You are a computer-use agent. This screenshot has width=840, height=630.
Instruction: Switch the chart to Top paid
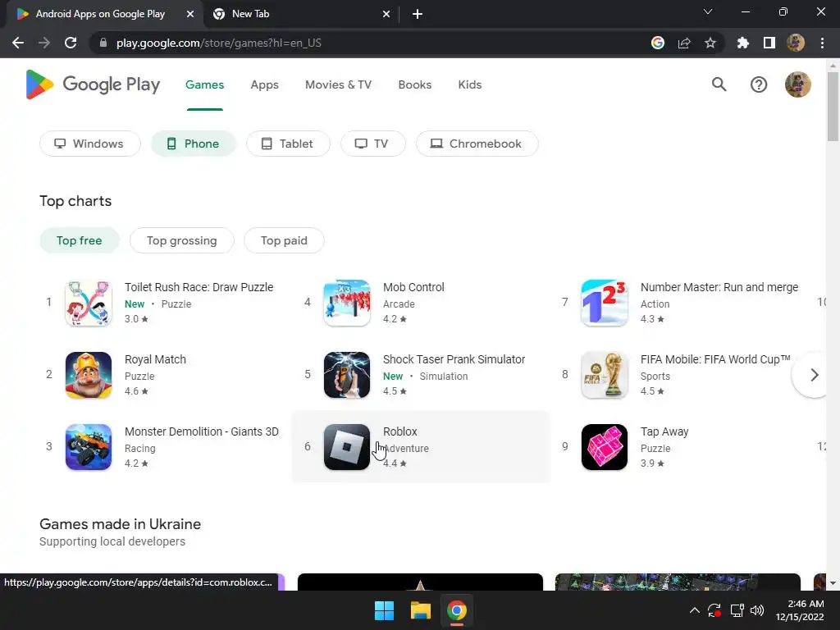click(284, 240)
